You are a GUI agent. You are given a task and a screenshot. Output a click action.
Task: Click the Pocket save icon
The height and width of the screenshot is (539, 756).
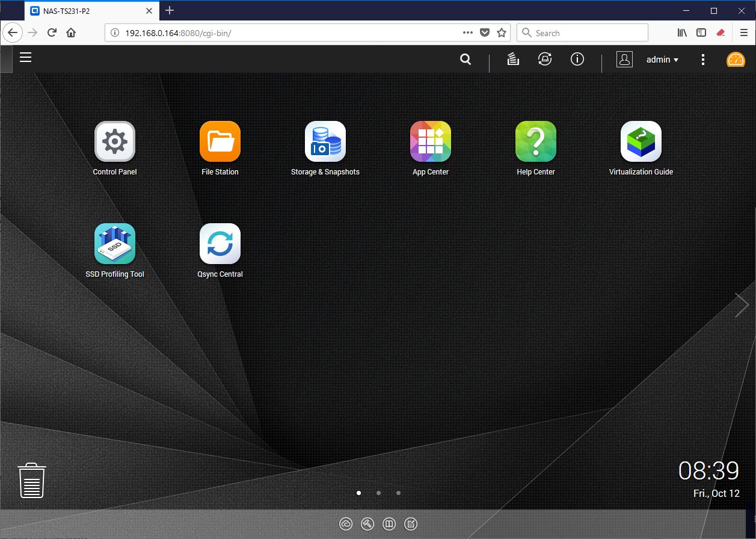pyautogui.click(x=485, y=33)
